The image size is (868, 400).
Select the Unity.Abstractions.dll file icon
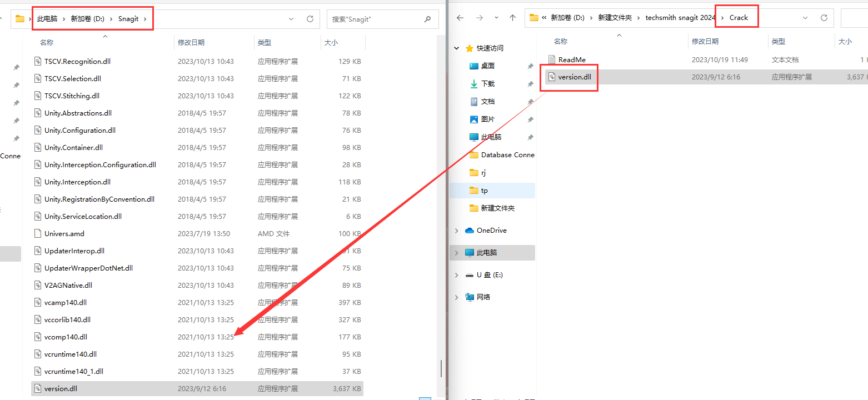[x=38, y=113]
